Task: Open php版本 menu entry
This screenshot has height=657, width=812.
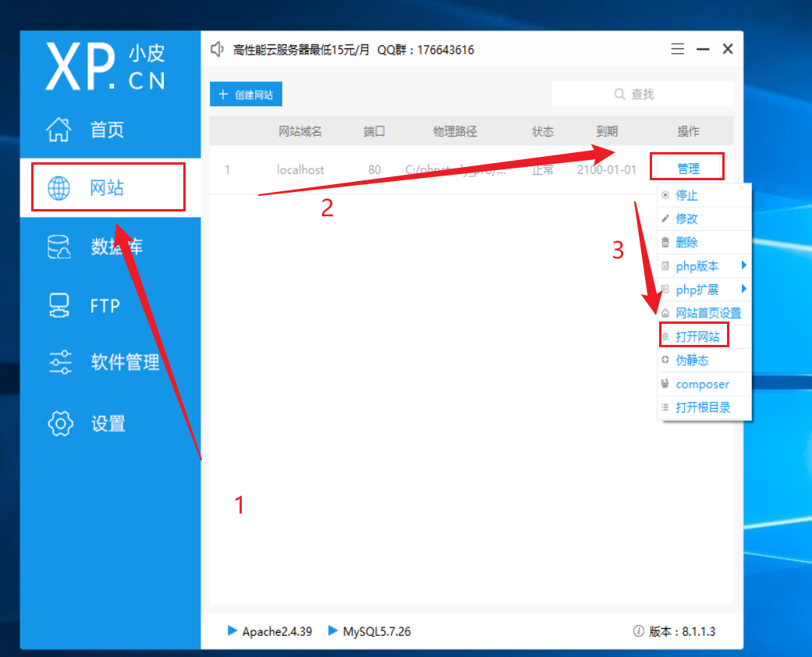Action: [704, 266]
